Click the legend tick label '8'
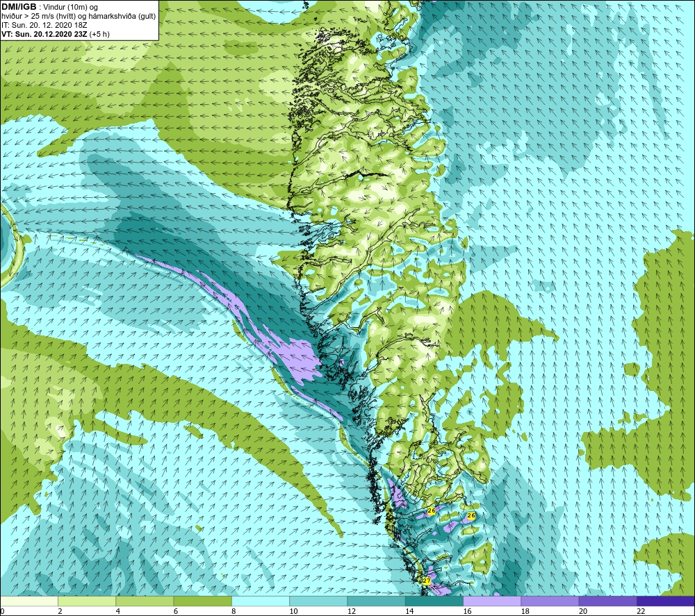 click(x=234, y=611)
